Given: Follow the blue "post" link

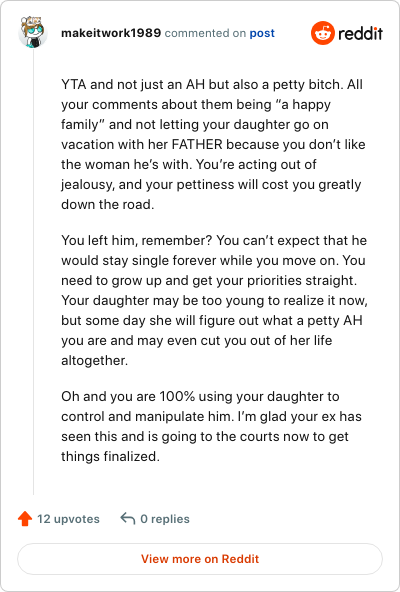Looking at the screenshot, I should tap(262, 33).
